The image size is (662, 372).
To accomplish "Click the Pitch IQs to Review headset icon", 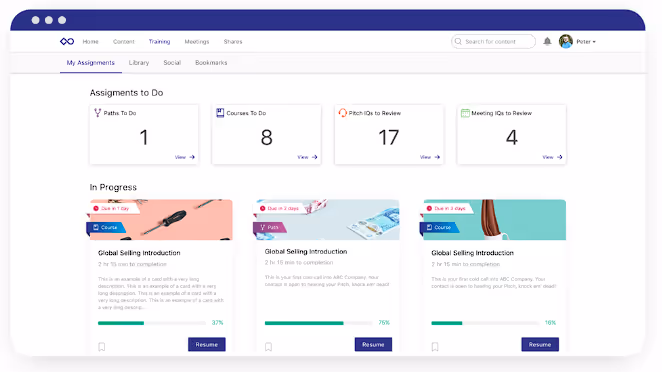I will coord(342,113).
